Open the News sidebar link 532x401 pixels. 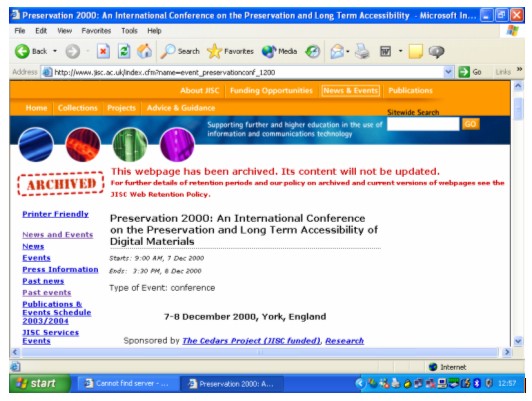tap(33, 246)
